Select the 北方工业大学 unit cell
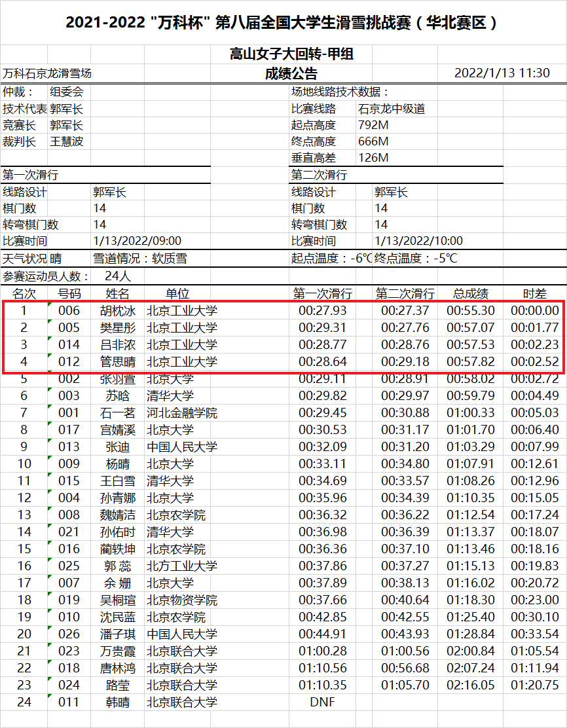 tap(181, 566)
